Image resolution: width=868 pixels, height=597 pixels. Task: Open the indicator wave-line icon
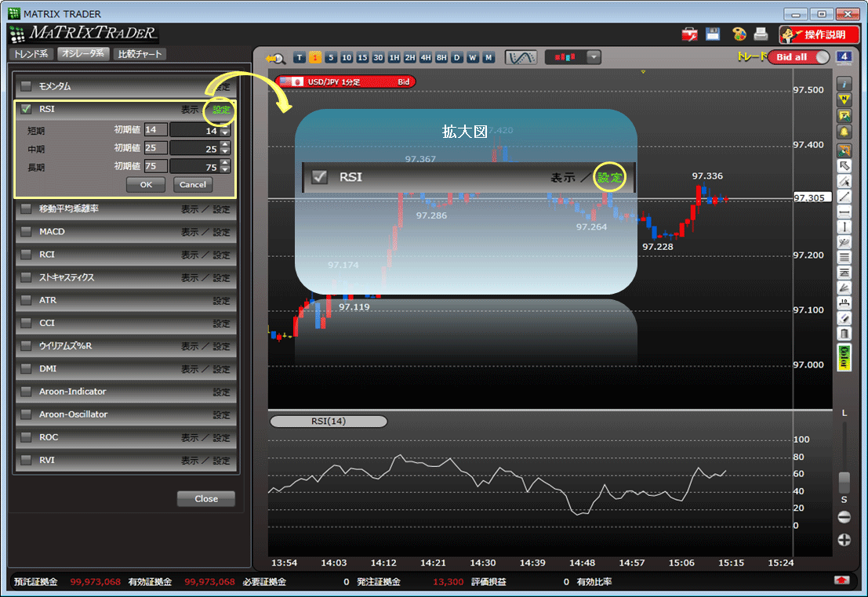pyautogui.click(x=521, y=57)
